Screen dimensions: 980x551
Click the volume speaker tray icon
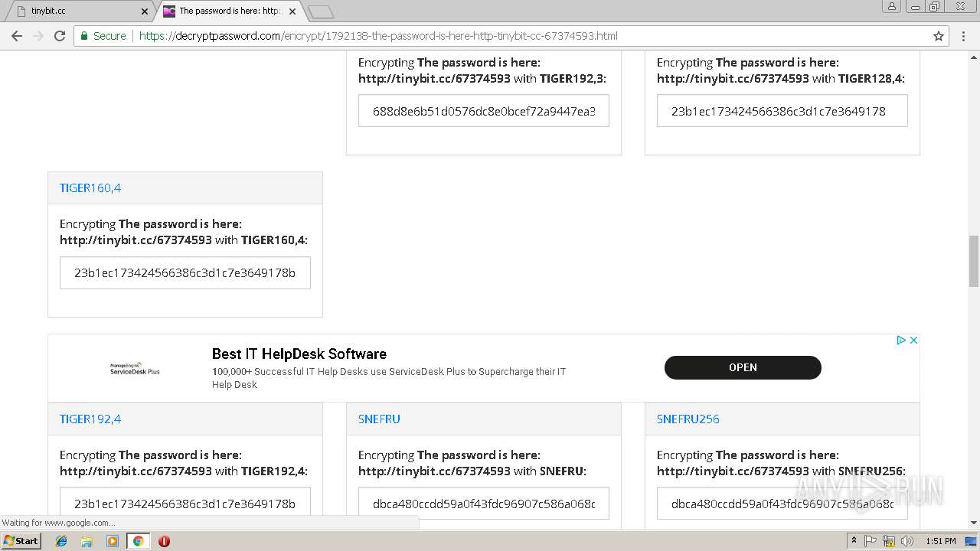907,541
